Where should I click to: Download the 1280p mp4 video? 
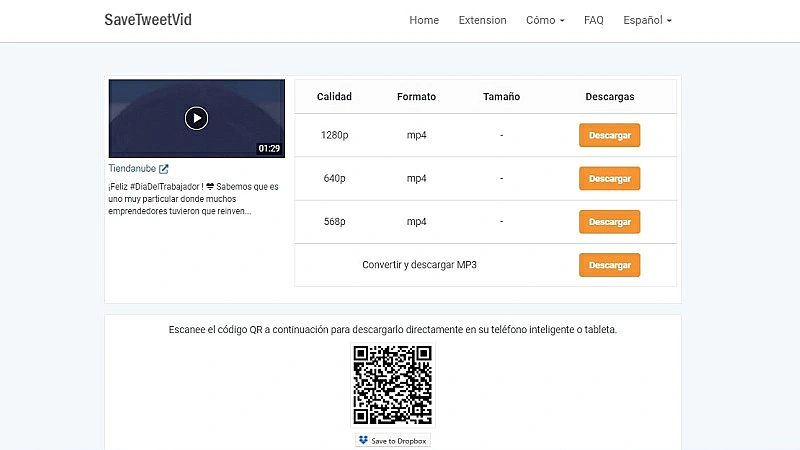(609, 135)
